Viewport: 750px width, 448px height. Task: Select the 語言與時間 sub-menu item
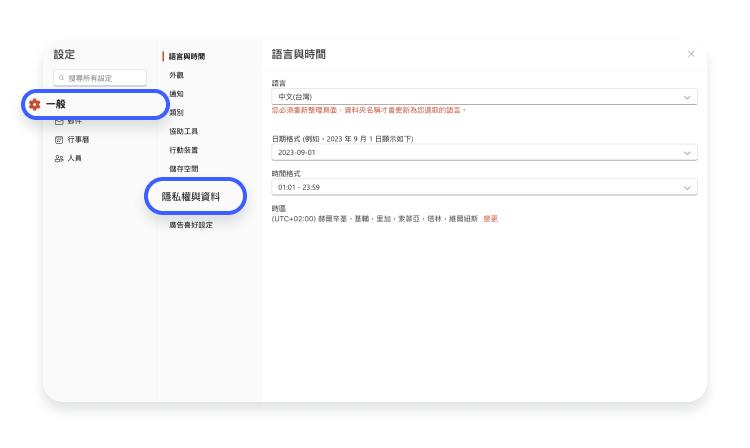(x=187, y=56)
